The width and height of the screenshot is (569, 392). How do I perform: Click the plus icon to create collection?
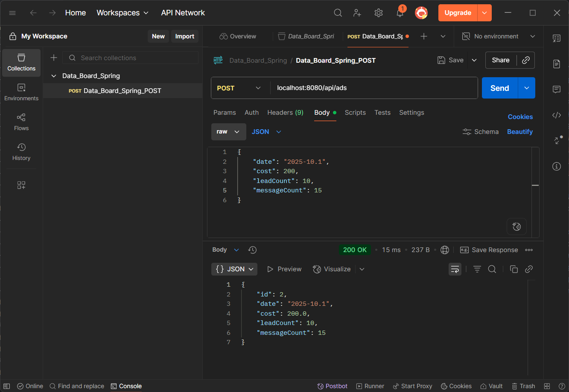coord(54,58)
